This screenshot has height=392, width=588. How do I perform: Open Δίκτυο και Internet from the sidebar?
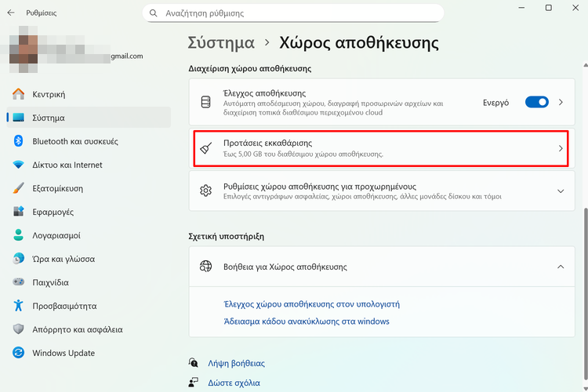[67, 165]
